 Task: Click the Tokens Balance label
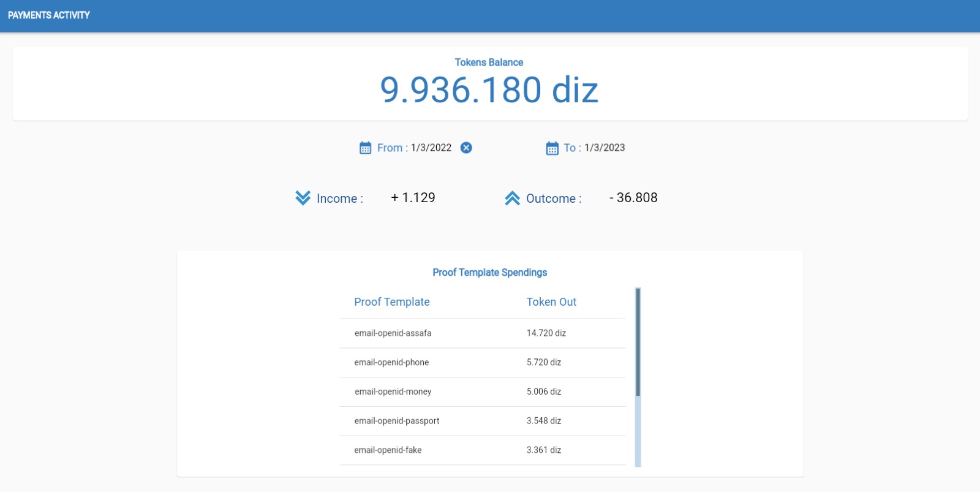tap(489, 62)
